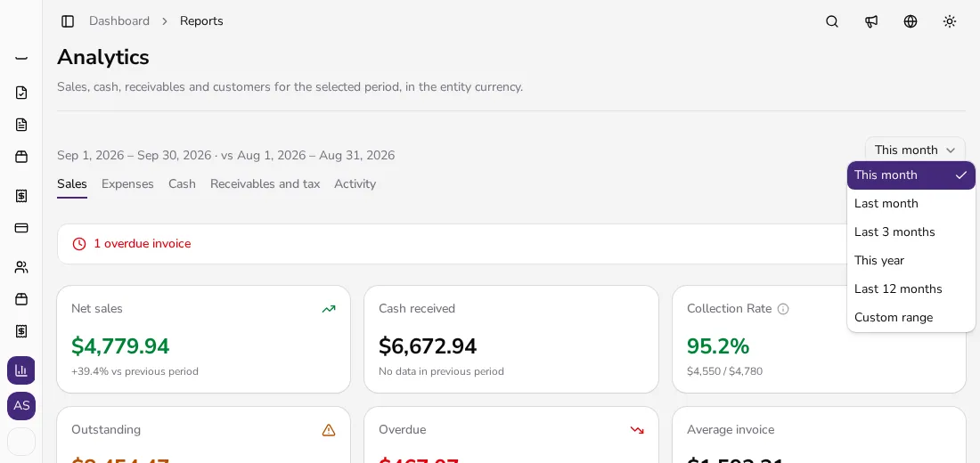Viewport: 980px width, 463px height.
Task: Click the $4,779.94 net sales value
Action: pos(120,345)
